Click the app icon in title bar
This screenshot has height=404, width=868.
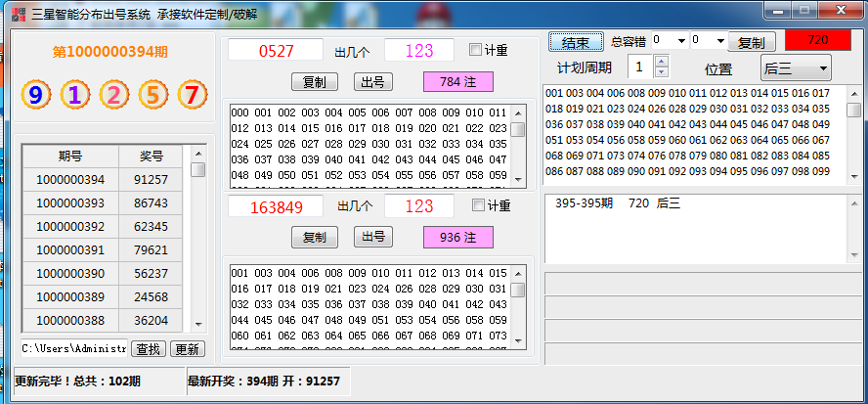(x=19, y=14)
